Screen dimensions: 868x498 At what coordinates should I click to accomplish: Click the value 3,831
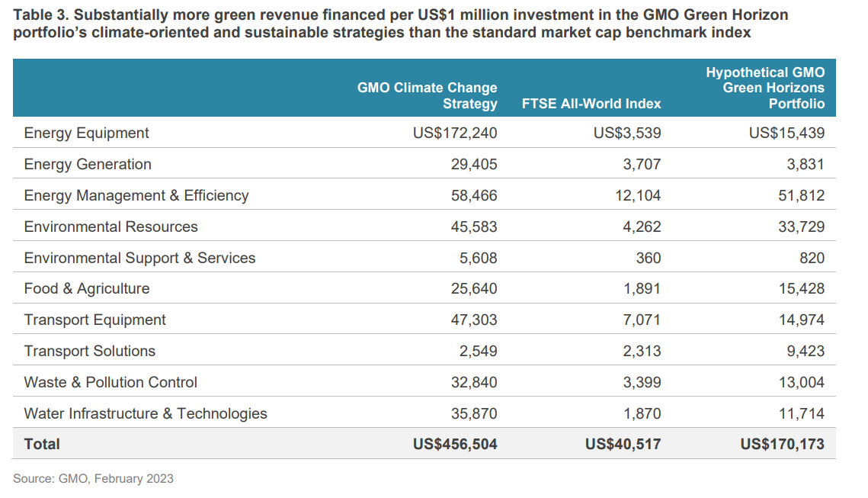pos(806,165)
